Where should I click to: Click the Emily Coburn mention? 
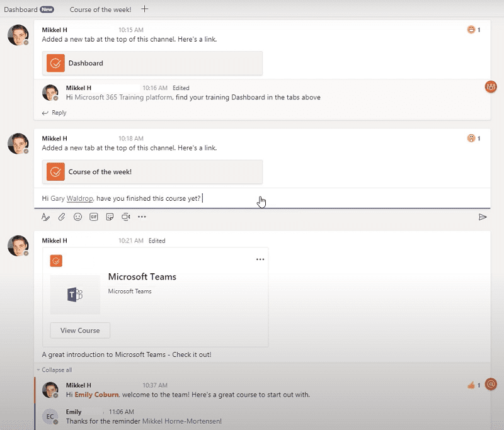point(96,395)
